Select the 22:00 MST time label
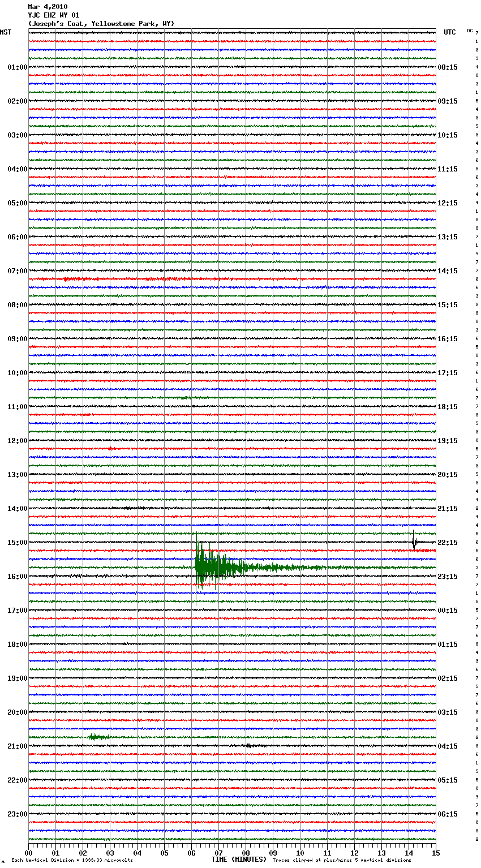 18,780
